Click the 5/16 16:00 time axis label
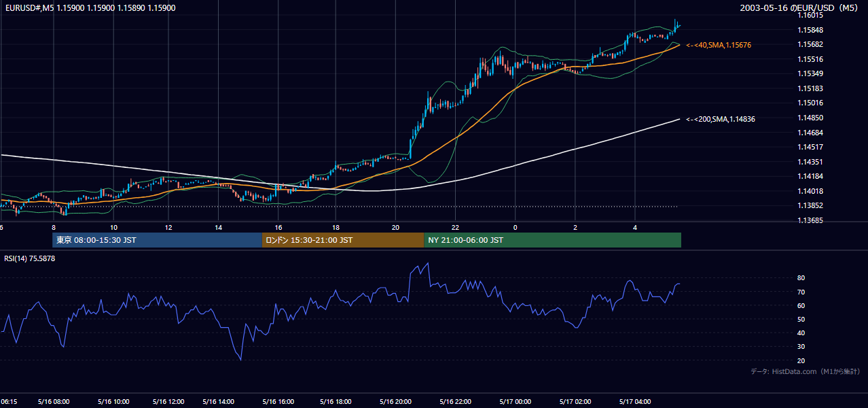The width and height of the screenshot is (868, 408). (278, 402)
